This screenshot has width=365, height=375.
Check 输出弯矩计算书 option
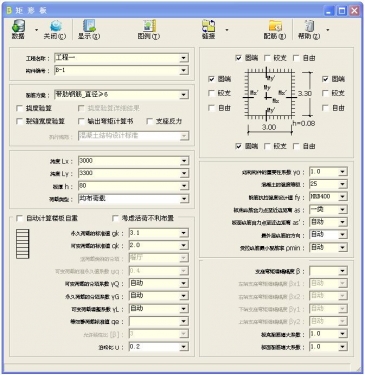tap(81, 121)
